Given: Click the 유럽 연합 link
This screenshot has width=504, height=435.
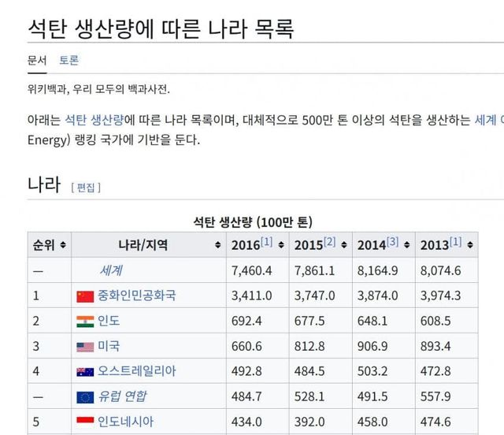Looking at the screenshot, I should pyautogui.click(x=122, y=396).
